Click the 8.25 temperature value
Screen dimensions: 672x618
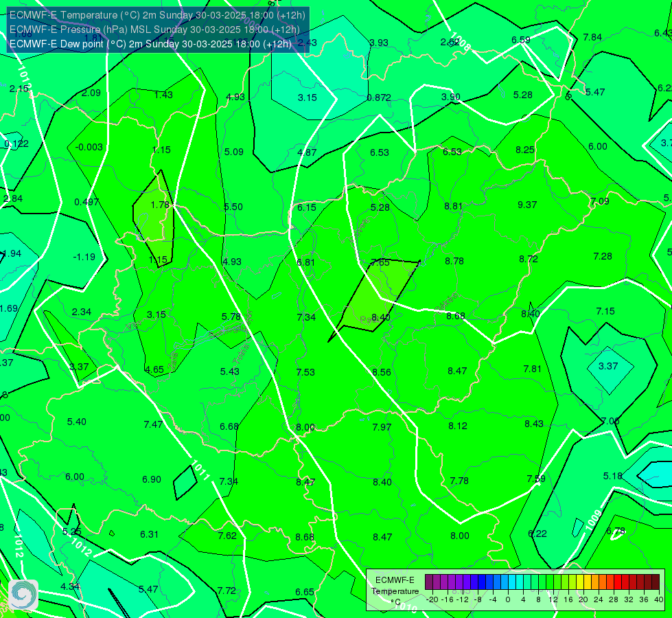525,150
